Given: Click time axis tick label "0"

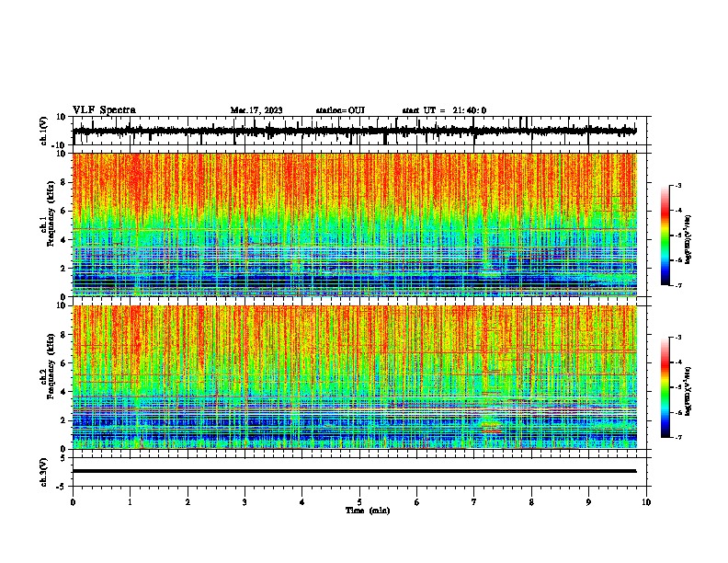Looking at the screenshot, I should (x=73, y=502).
